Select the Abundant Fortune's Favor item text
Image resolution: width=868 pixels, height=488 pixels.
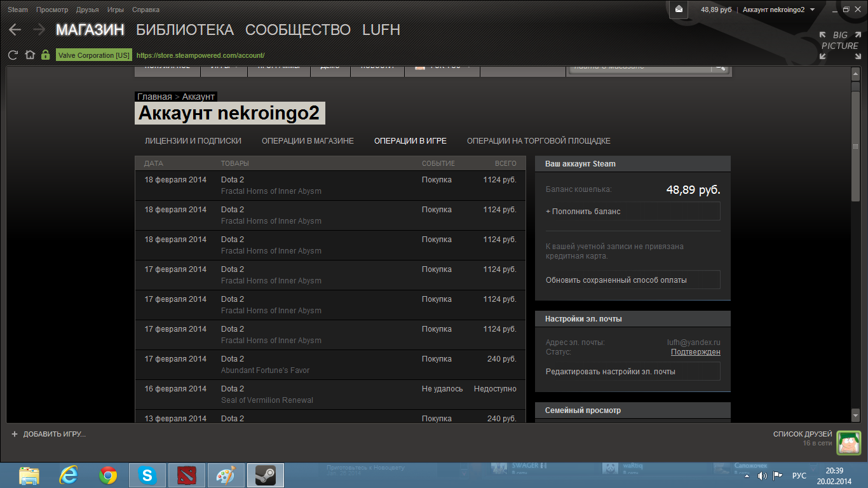266,370
